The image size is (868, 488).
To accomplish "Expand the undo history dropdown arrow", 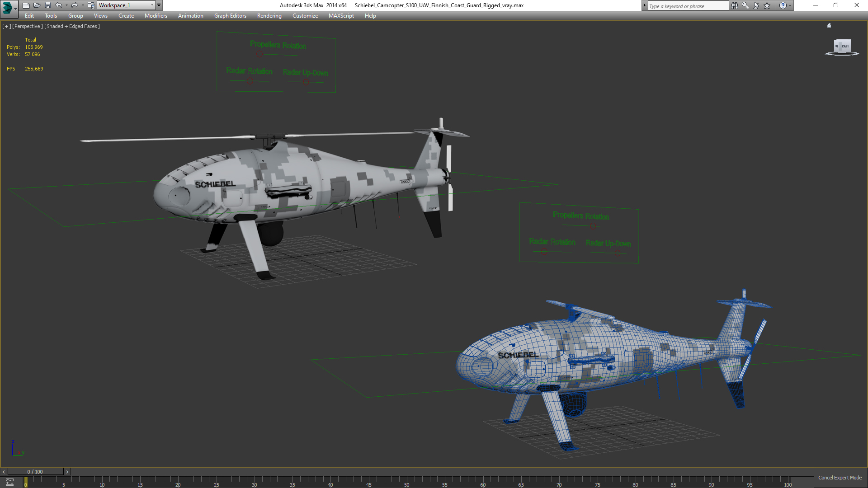I will pos(66,5).
